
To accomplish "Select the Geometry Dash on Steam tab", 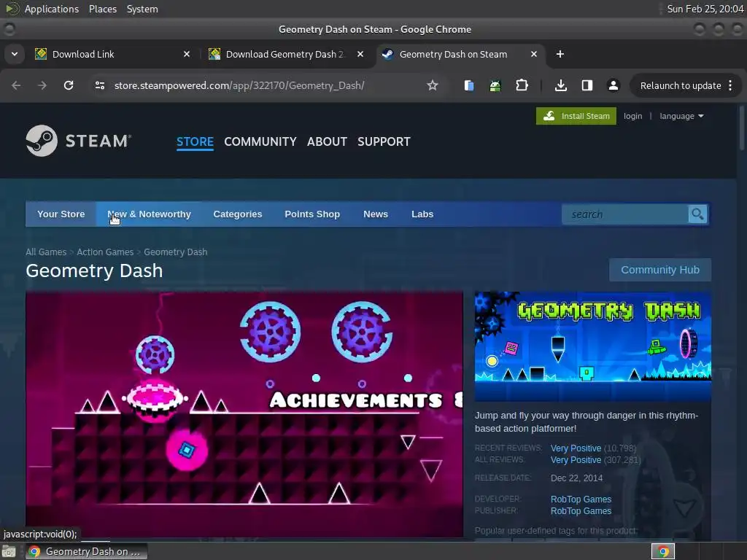I will coord(460,54).
